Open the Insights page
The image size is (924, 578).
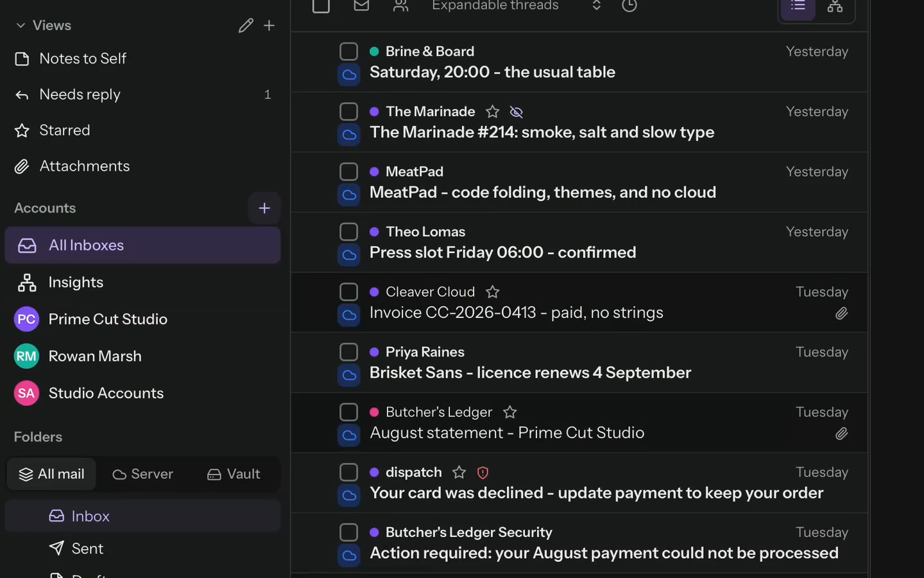(142, 283)
